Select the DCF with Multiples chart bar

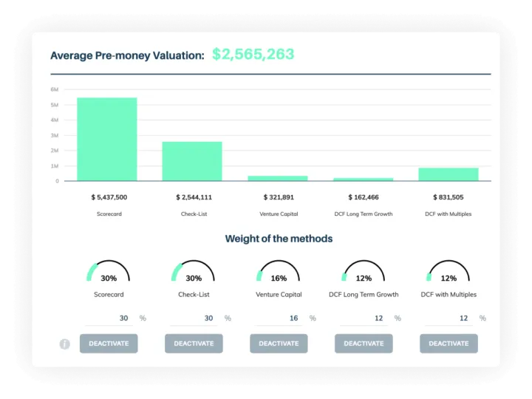pos(449,174)
